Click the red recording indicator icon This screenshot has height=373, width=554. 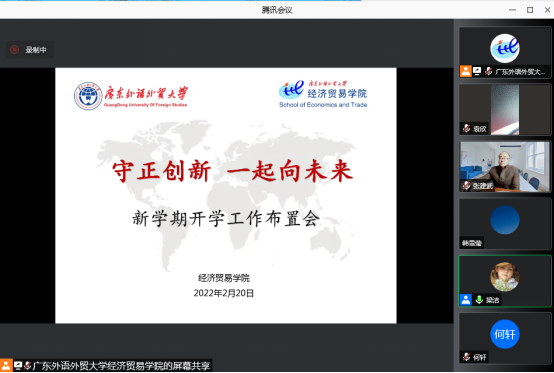click(14, 50)
